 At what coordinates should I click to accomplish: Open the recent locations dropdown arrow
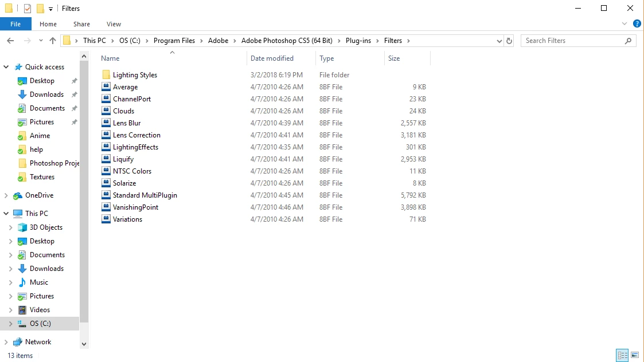[x=41, y=41]
